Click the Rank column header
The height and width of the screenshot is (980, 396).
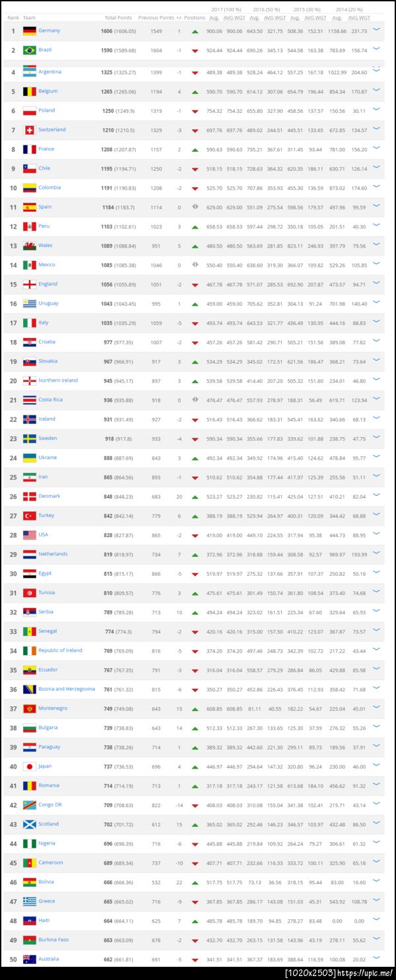click(13, 17)
